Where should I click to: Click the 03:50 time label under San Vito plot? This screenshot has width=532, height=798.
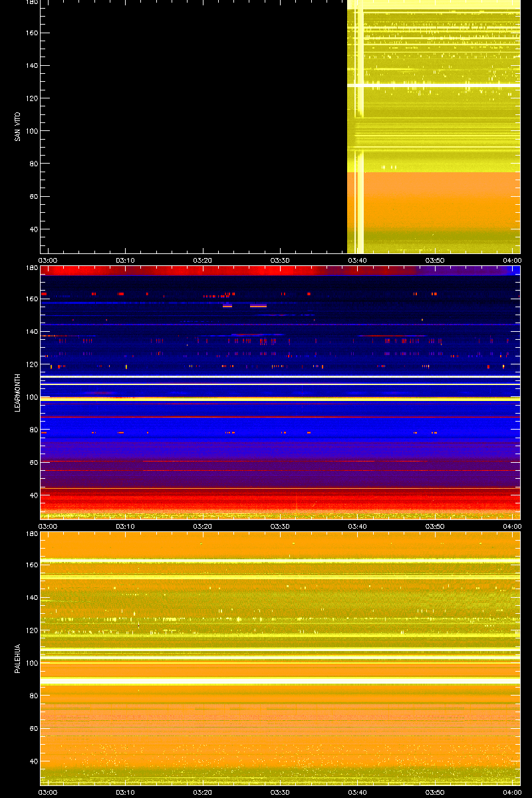click(435, 260)
